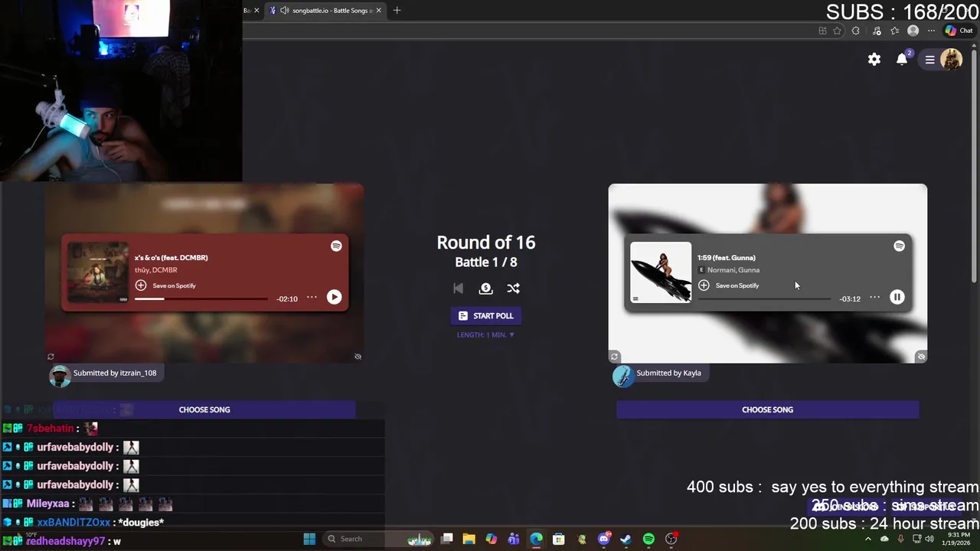The height and width of the screenshot is (551, 980).
Task: Refresh the right song embed
Action: point(614,357)
